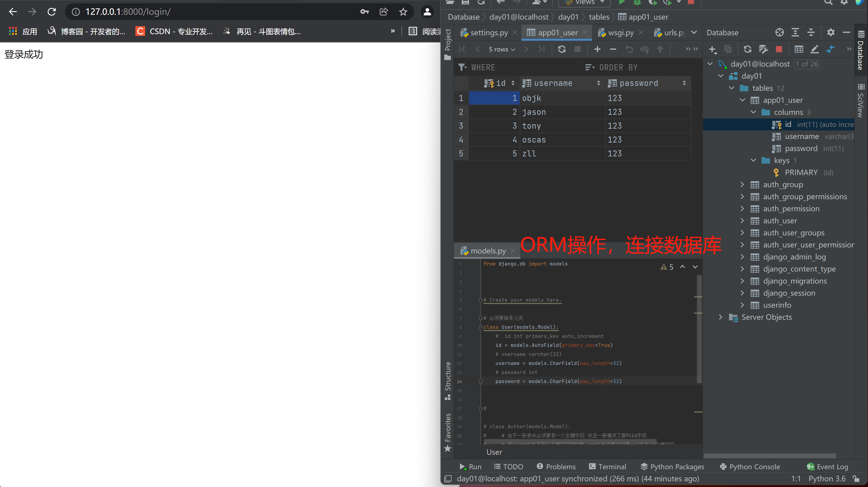868x487 pixels.
Task: Expand all nodes in Database panel
Action: pos(795,32)
